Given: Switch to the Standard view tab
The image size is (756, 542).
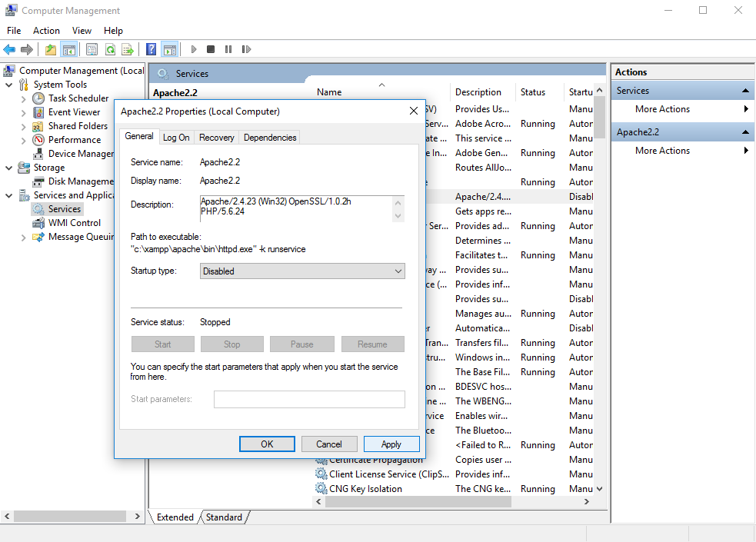Looking at the screenshot, I should tap(222, 517).
